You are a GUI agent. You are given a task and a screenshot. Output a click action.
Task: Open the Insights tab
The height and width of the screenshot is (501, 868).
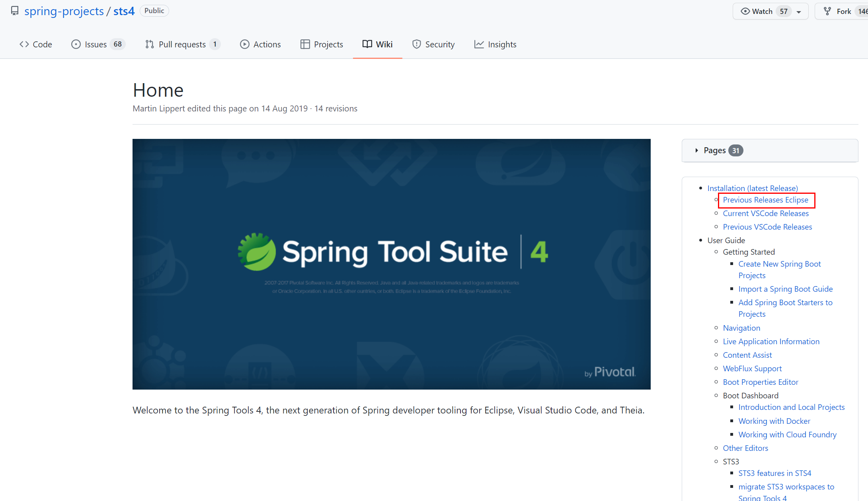click(502, 44)
